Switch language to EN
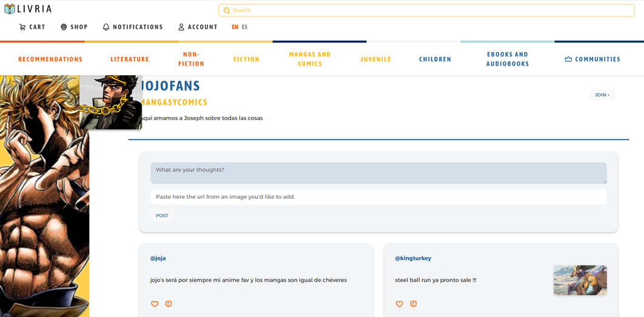Image resolution: width=644 pixels, height=317 pixels. point(235,27)
